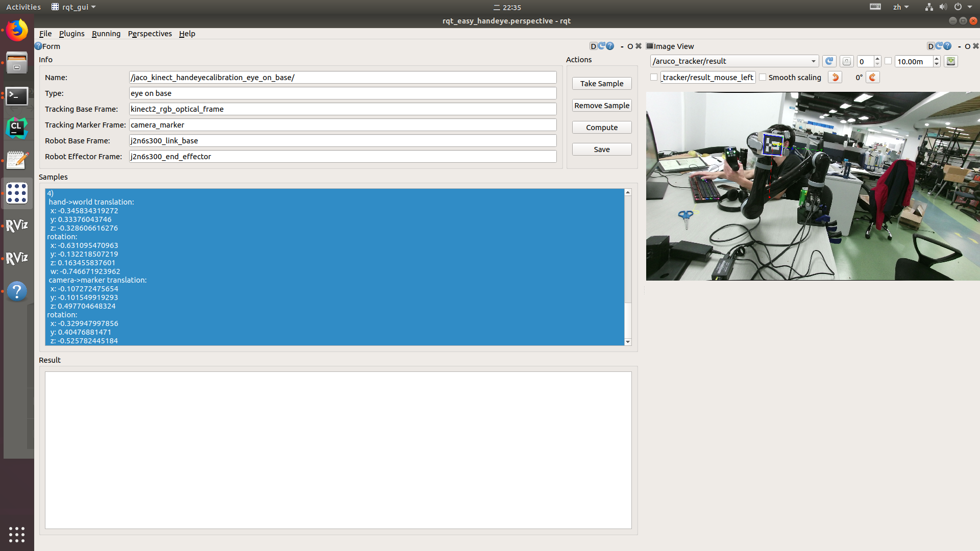
Task: Click the zoom 1:1 icon button
Action: click(847, 61)
